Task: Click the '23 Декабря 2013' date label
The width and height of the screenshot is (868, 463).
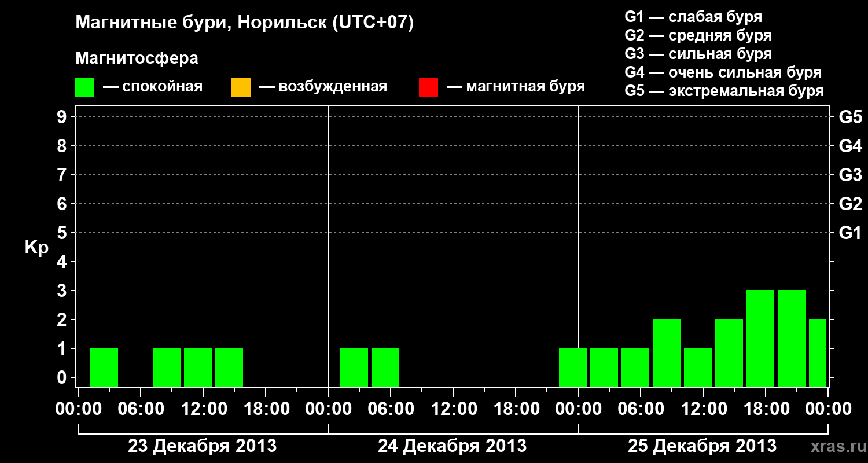Action: (202, 446)
